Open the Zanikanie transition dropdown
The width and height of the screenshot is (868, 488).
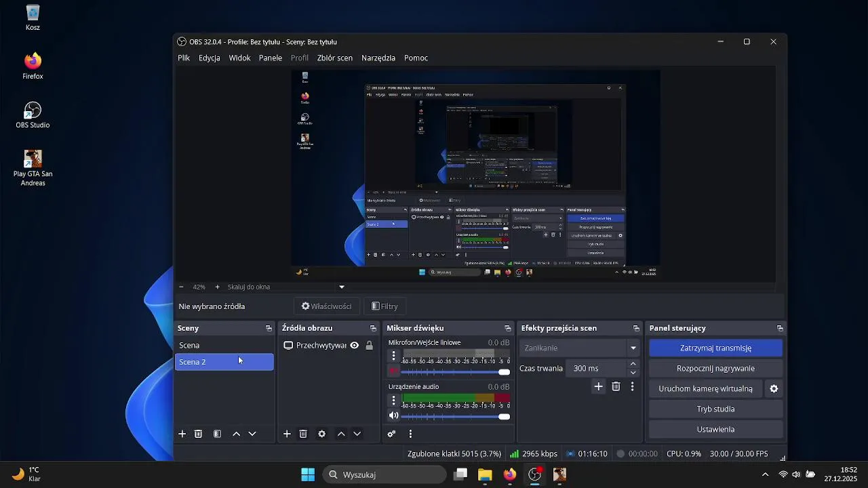580,348
